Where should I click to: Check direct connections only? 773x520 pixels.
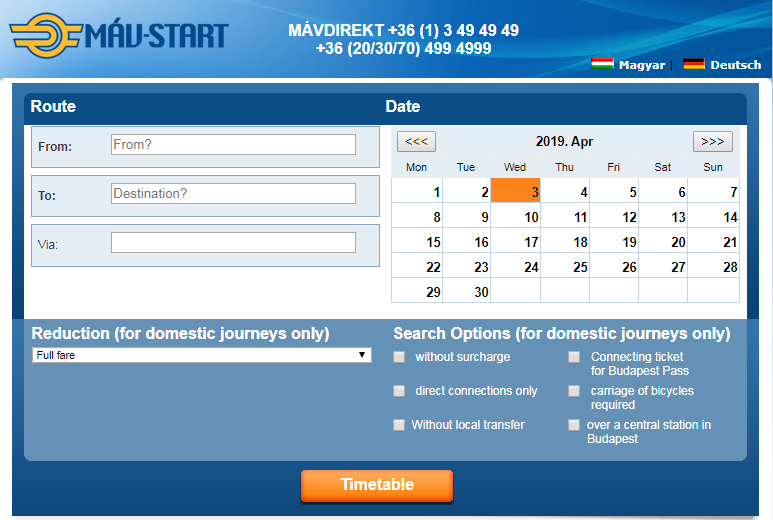400,391
